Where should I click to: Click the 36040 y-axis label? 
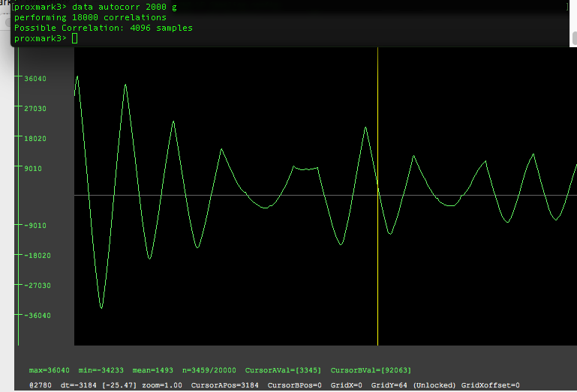pyautogui.click(x=35, y=79)
